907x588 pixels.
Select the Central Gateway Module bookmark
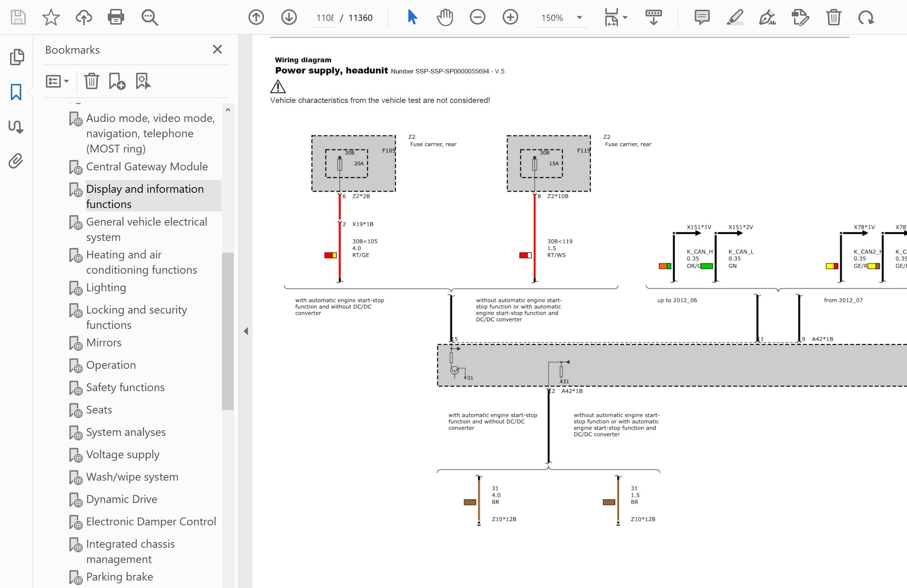coord(147,167)
